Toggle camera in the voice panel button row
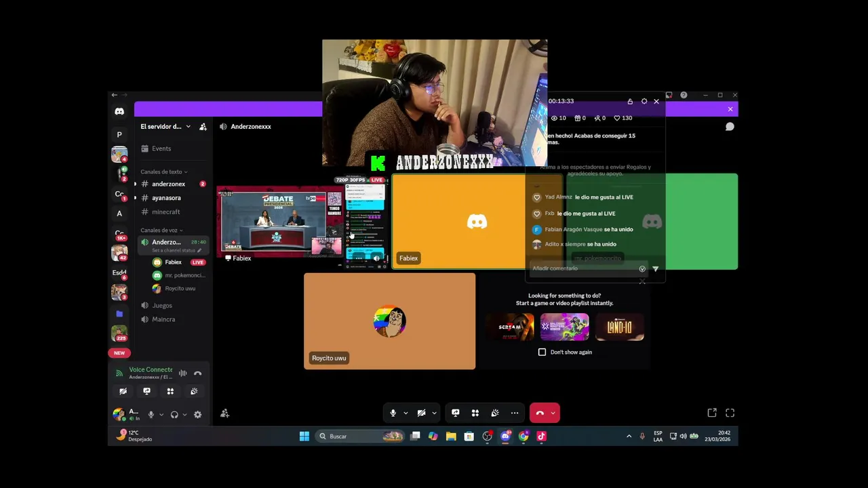Screen dimensions: 868x488 123,391
